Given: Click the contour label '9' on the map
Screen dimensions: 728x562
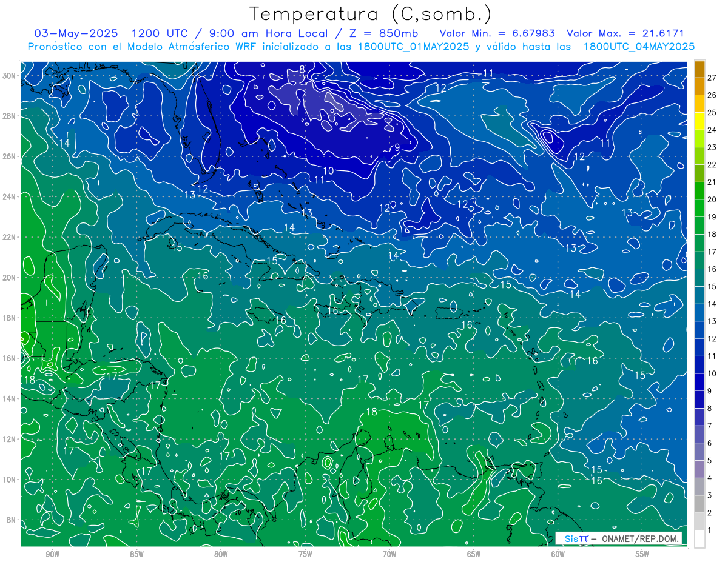Looking at the screenshot, I should pos(397,147).
